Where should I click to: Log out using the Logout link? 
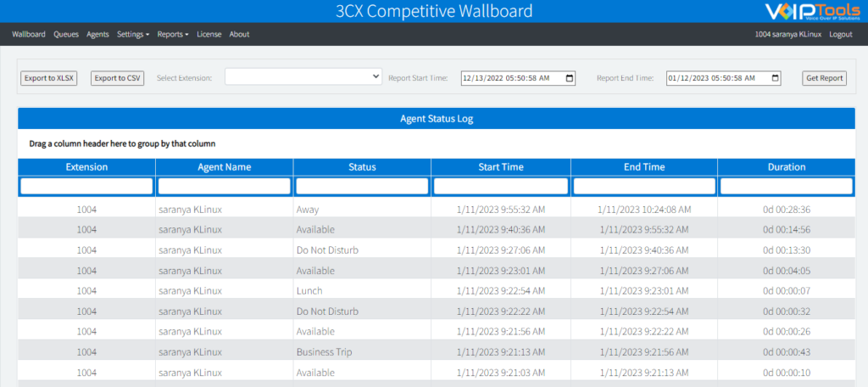pyautogui.click(x=840, y=35)
